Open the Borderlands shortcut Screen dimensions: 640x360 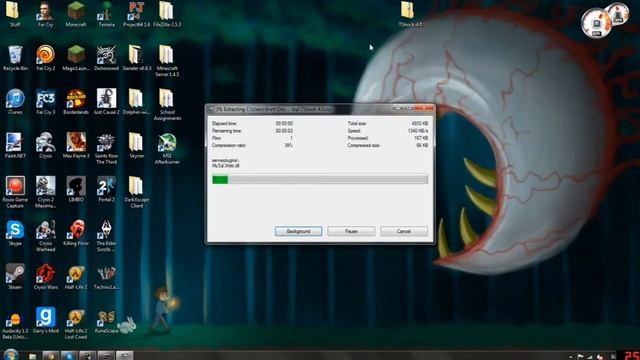pos(76,102)
